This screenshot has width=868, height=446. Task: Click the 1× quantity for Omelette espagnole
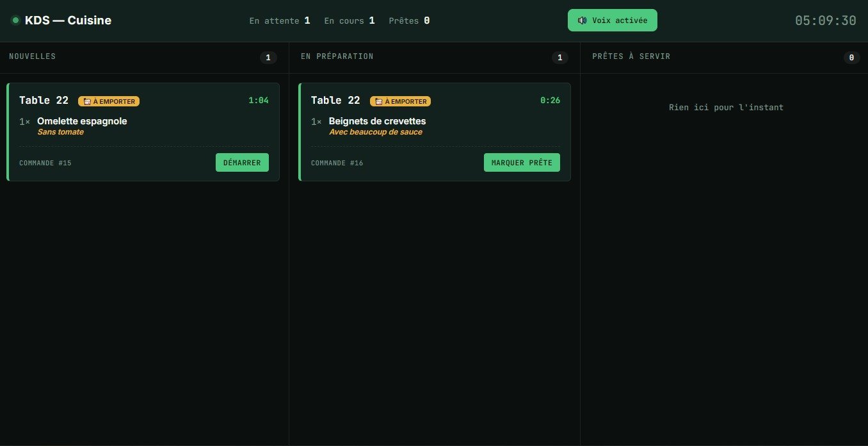point(24,122)
